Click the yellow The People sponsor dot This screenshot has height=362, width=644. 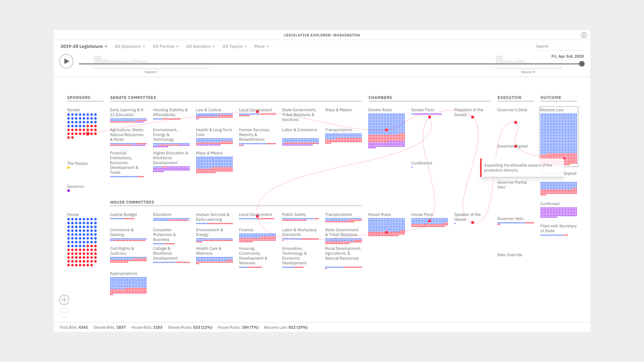pos(68,168)
